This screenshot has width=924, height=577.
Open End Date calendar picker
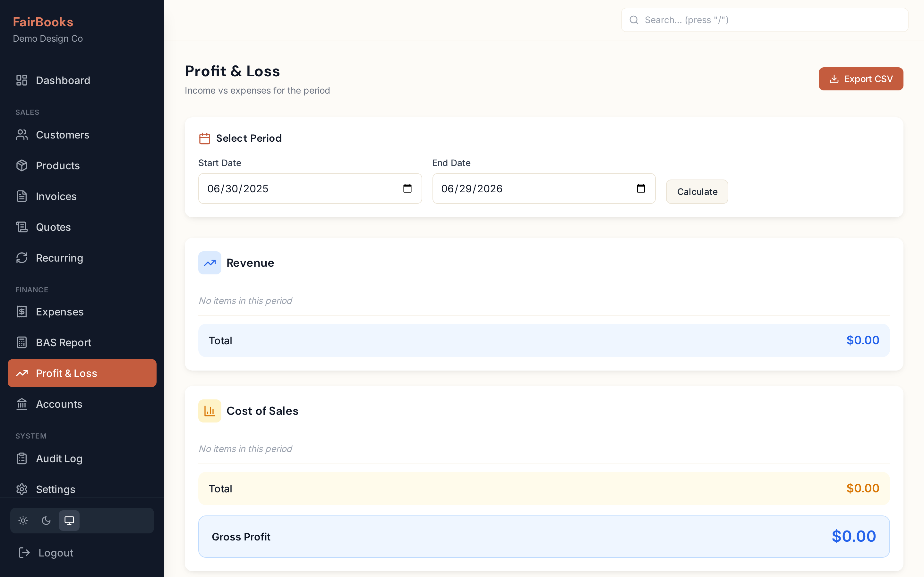(641, 188)
